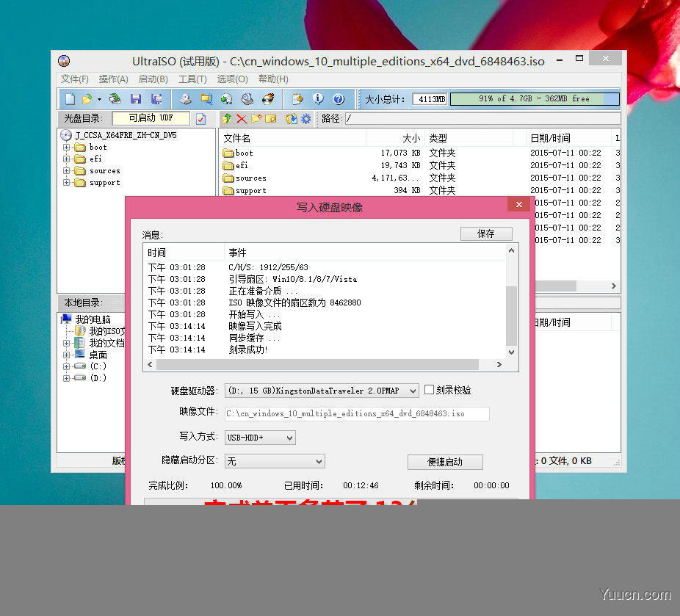
Task: Expand the sources folder in disc tree
Action: point(66,170)
